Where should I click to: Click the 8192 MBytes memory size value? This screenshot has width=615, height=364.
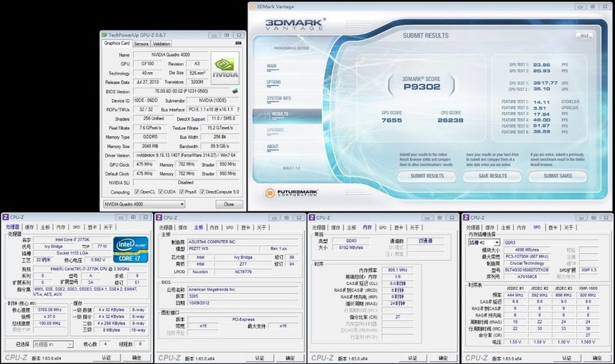351,248
